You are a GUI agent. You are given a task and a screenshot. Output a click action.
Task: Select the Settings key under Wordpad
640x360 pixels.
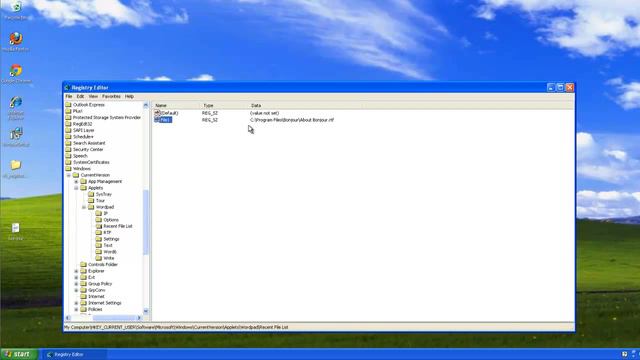pyautogui.click(x=111, y=239)
